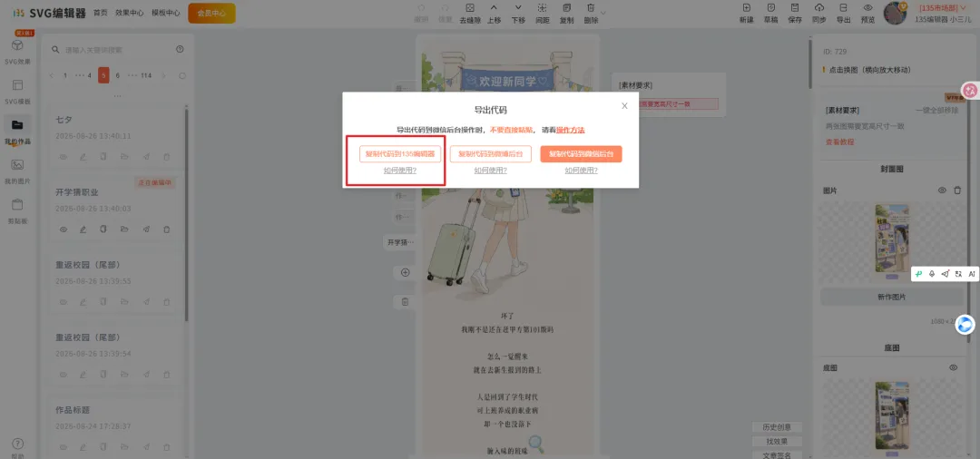
Task: Select the 封面图 image thumbnail
Action: point(892,238)
